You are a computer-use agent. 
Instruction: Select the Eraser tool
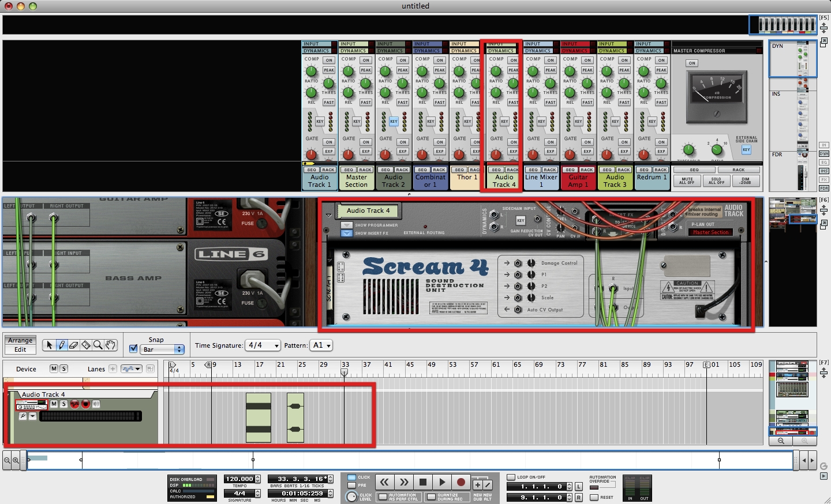coord(74,345)
